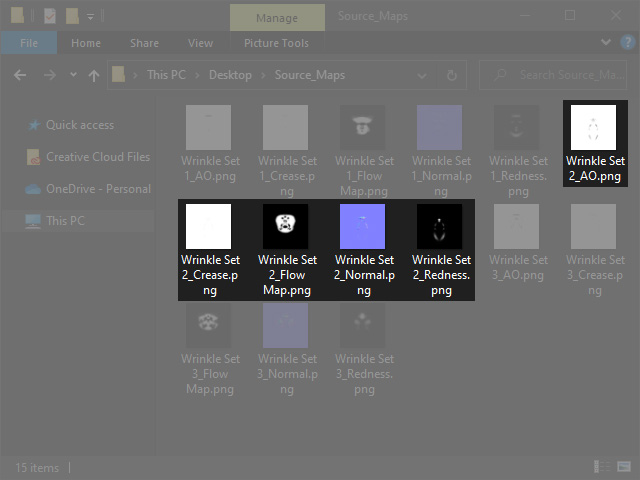
Task: Open the File menu
Action: [x=29, y=43]
